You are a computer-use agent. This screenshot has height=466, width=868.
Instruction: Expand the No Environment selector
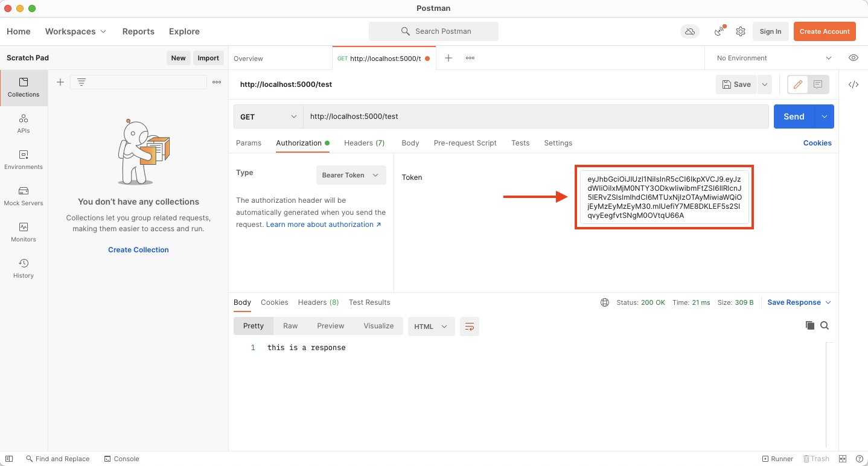774,58
